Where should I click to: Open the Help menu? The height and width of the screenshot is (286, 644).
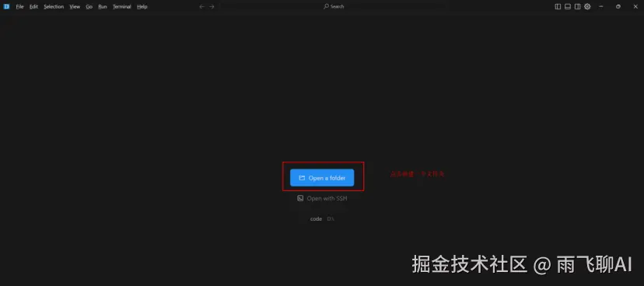142,6
